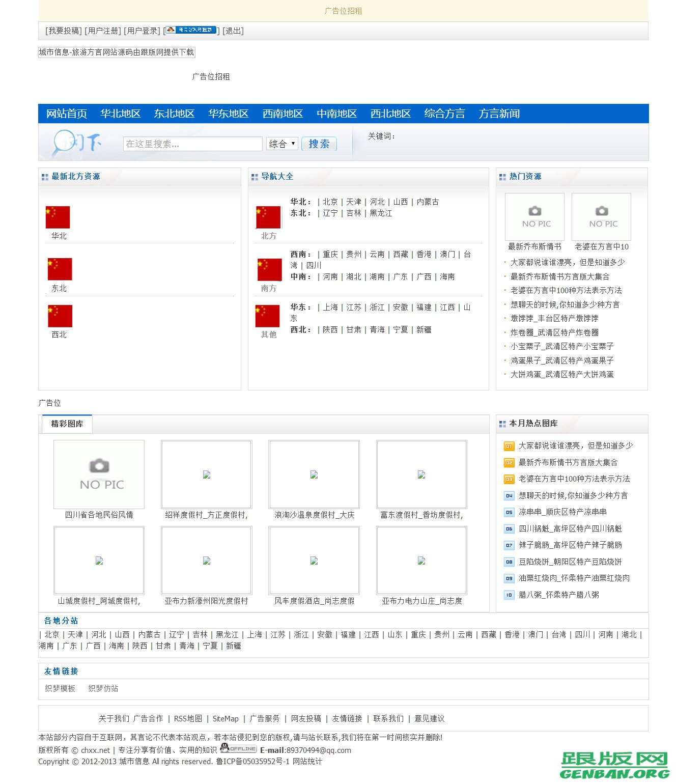
Task: Select 网站首页 in the navigation bar
Action: click(x=67, y=114)
